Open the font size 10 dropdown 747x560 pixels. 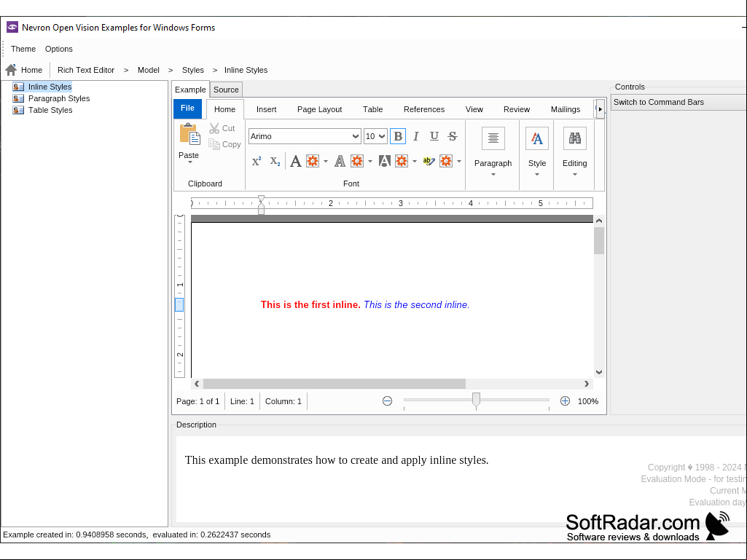click(x=382, y=136)
